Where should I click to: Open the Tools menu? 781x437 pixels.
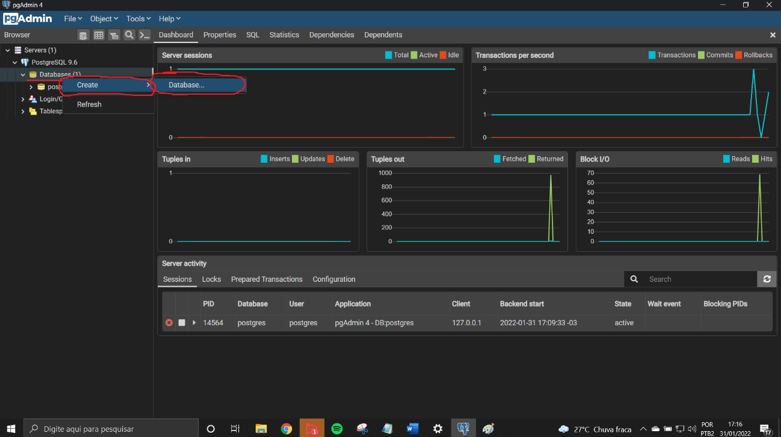coord(138,19)
